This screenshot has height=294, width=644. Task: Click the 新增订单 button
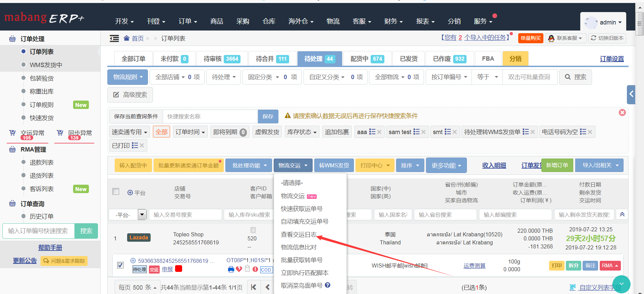coord(557,165)
